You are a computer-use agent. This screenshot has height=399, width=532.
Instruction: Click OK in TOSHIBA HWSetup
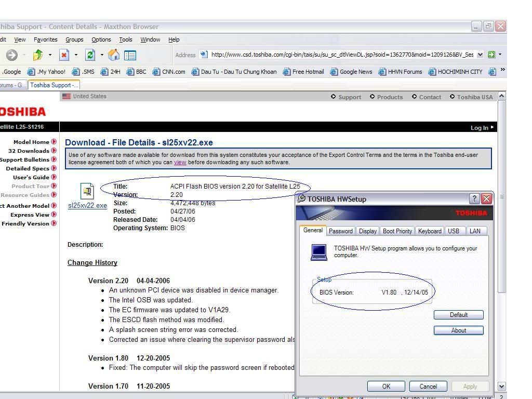point(386,387)
